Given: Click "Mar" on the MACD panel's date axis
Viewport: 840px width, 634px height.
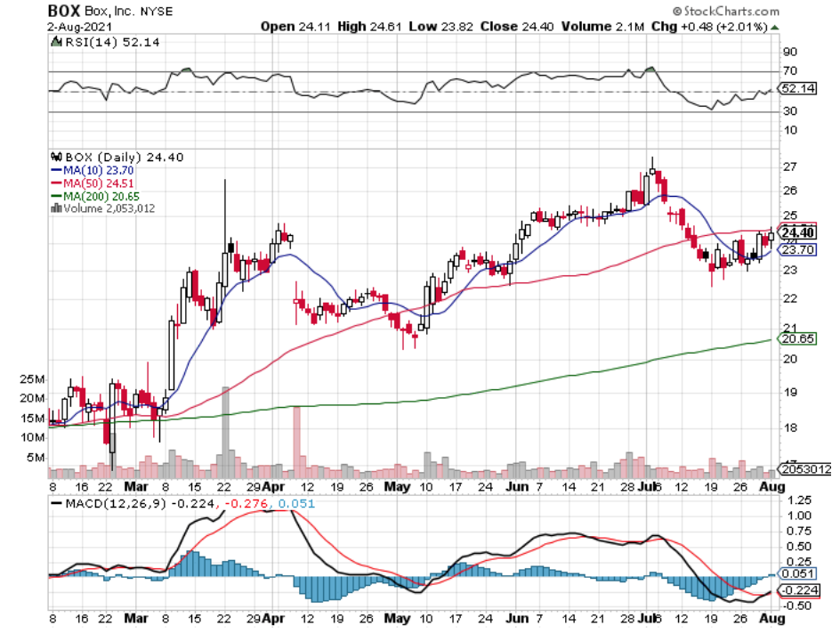Looking at the screenshot, I should pos(135,619).
